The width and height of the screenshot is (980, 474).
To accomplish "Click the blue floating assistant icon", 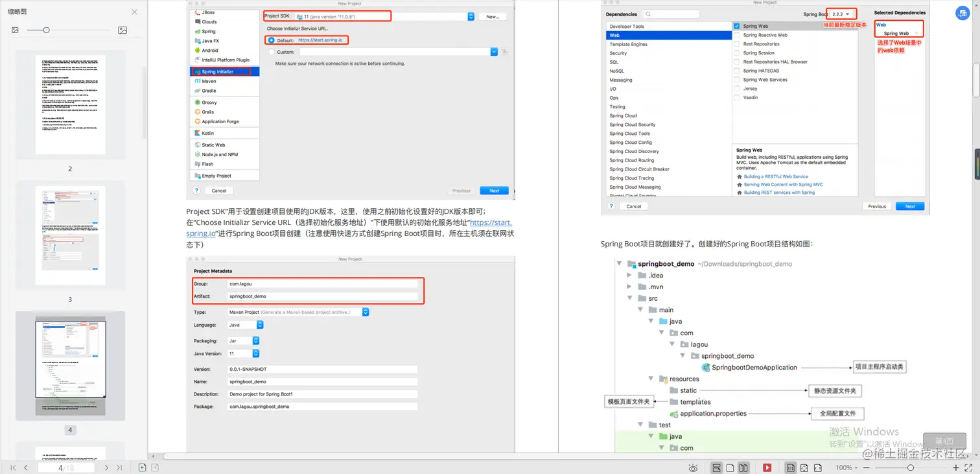I will (963, 14).
